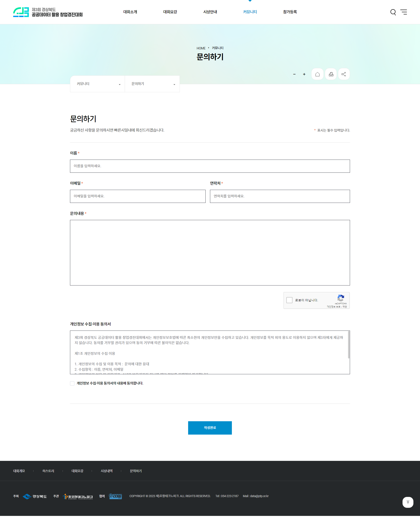
Task: Click the site logo in the header
Action: pos(48,12)
